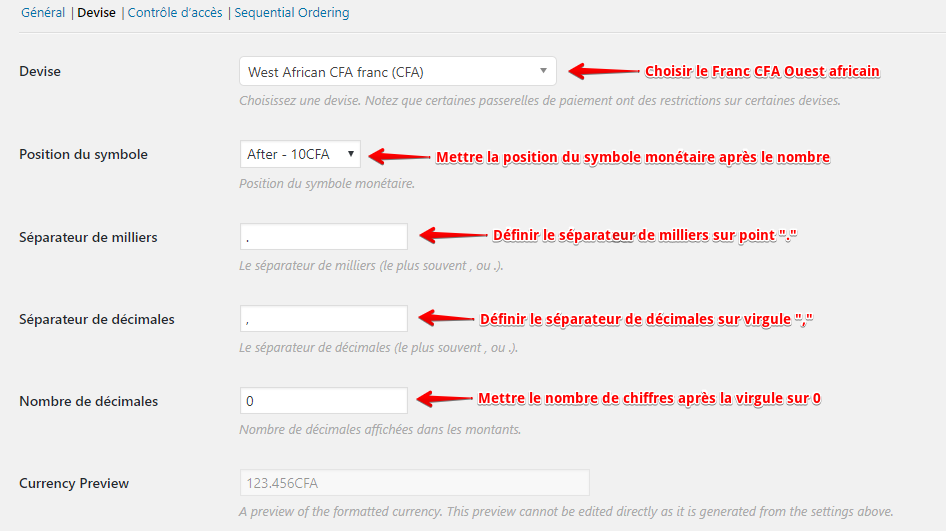This screenshot has height=531, width=946.
Task: Open the Général settings tab
Action: (x=43, y=13)
